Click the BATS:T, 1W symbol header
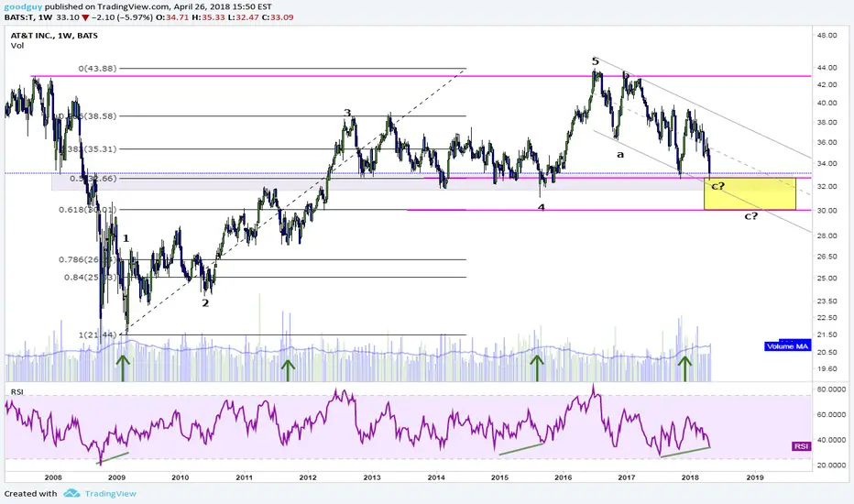 28,17
